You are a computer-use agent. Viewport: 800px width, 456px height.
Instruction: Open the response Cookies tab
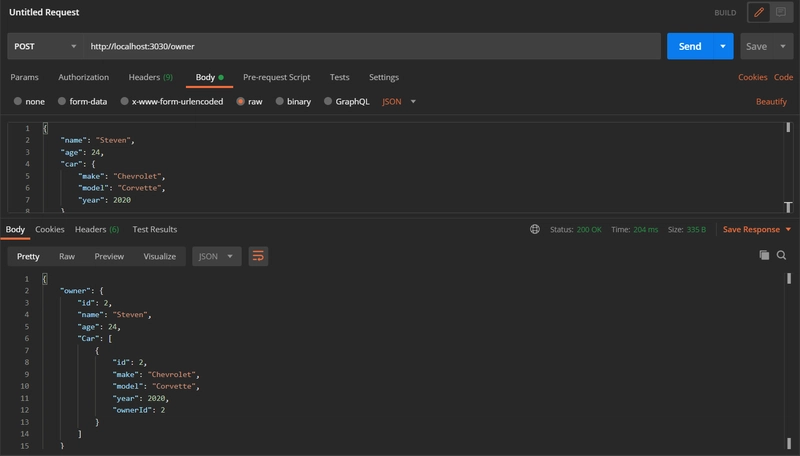coord(49,230)
